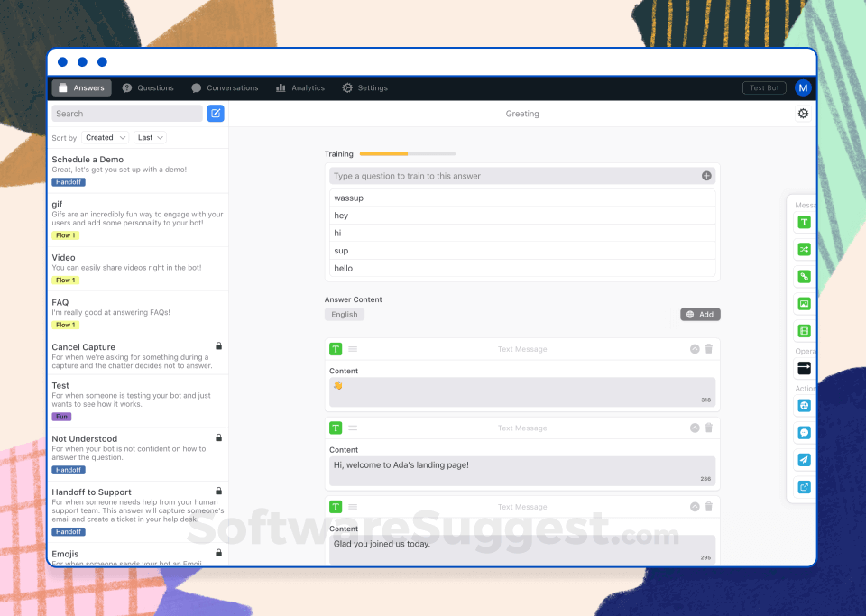Click the Add button in Answer Content
The width and height of the screenshot is (866, 616).
pos(700,314)
